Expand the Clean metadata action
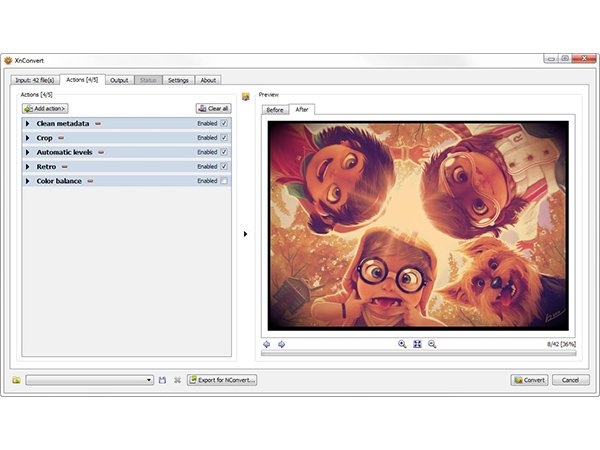Image resolution: width=600 pixels, height=450 pixels. (x=28, y=124)
